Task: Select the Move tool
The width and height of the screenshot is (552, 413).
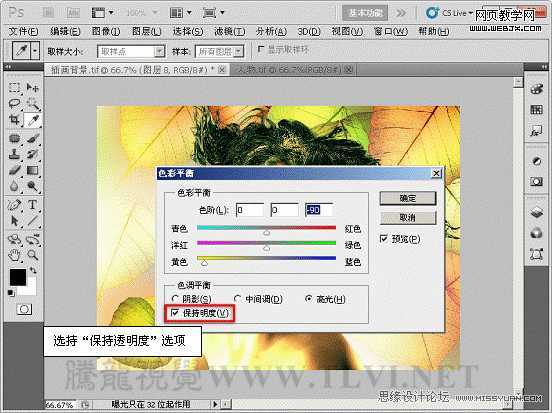Action: click(33, 87)
